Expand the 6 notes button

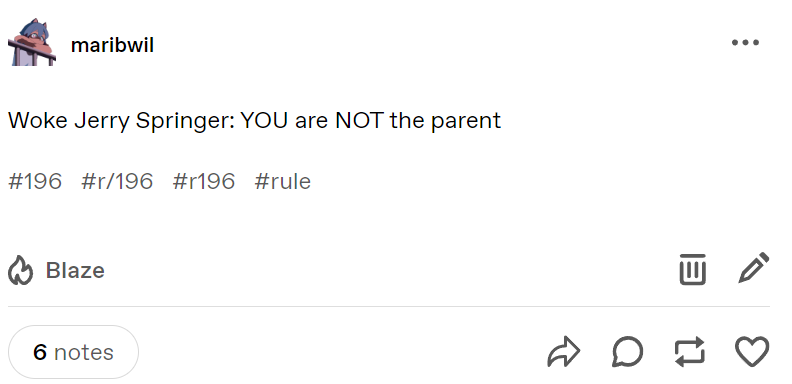pyautogui.click(x=73, y=352)
